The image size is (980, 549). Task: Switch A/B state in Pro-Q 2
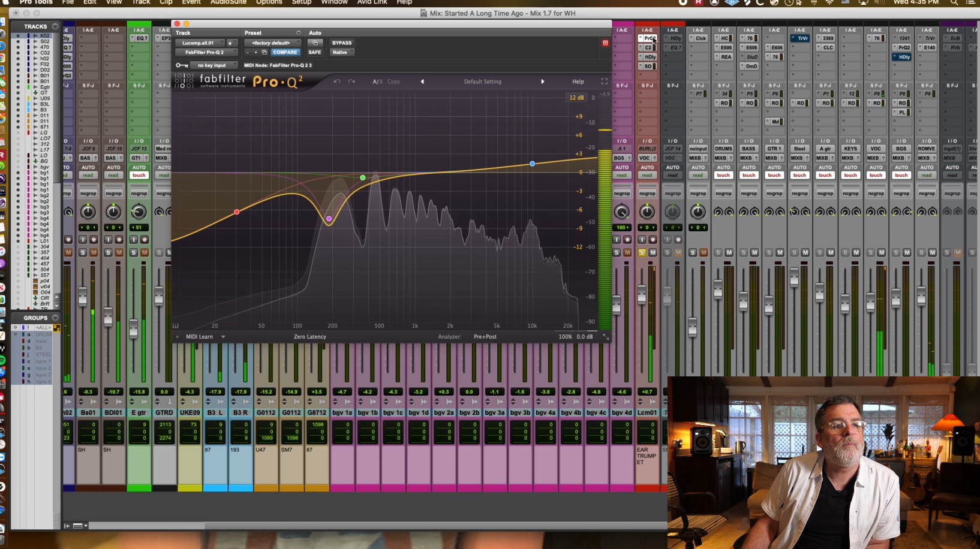tap(377, 82)
